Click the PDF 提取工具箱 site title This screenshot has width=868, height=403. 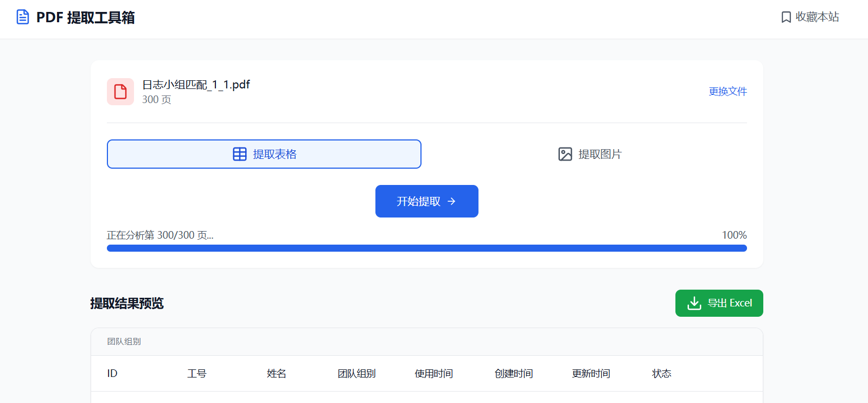point(86,17)
